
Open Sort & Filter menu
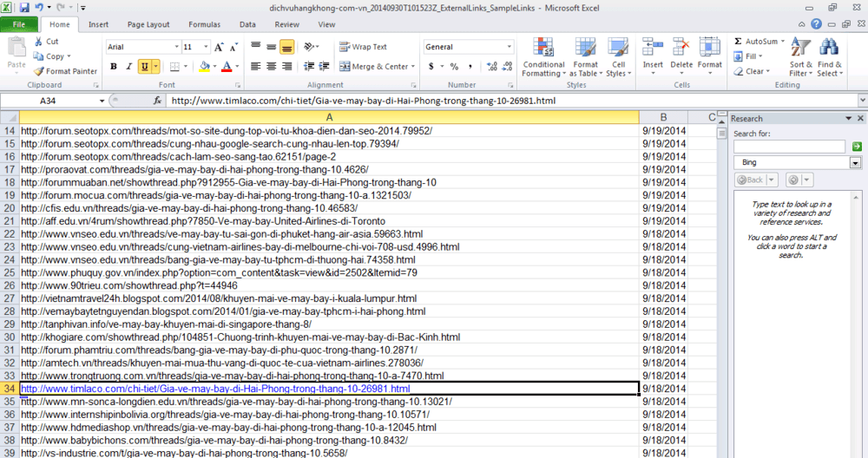point(800,57)
